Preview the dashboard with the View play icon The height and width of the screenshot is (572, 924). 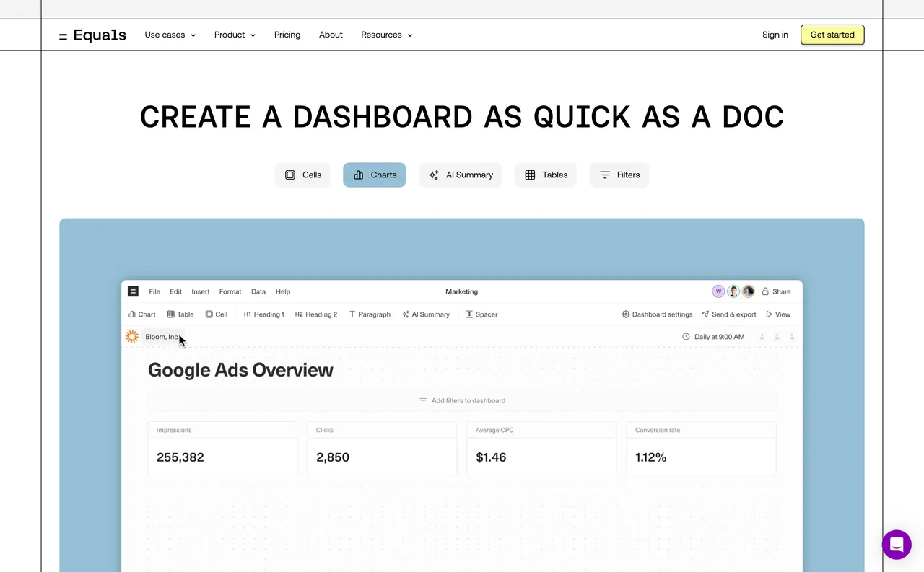tap(770, 314)
